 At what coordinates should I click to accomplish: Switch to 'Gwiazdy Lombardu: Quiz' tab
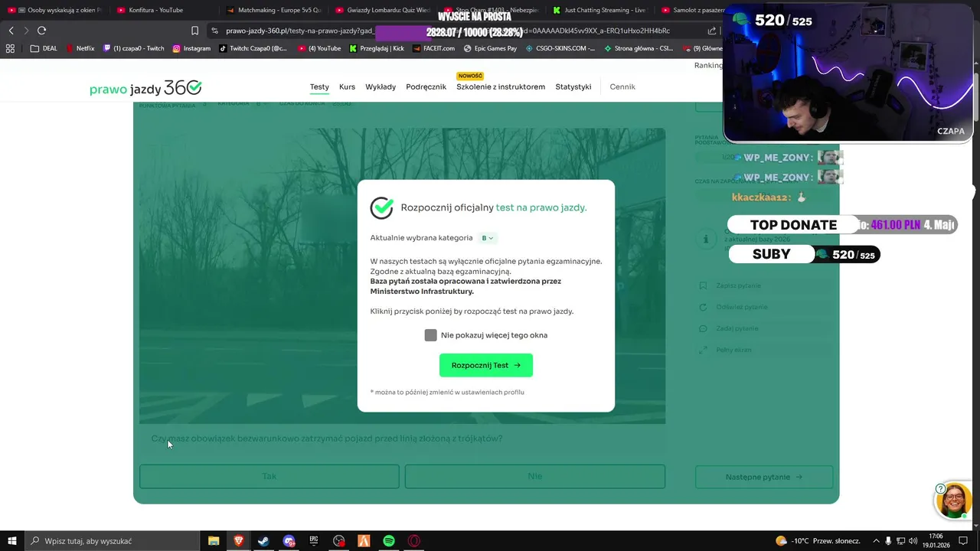point(383,10)
